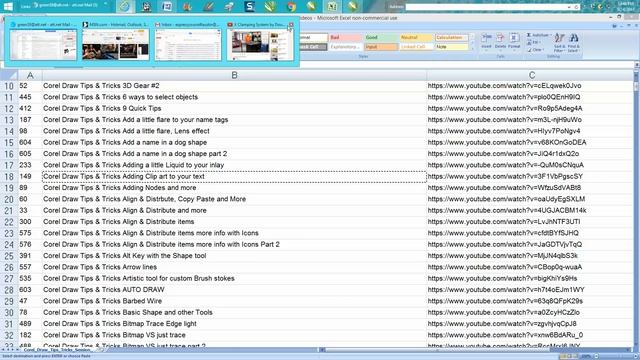Open YouTube link ending Ro9p5Adeg4A
This screenshot has width=640, height=360.
[505, 109]
